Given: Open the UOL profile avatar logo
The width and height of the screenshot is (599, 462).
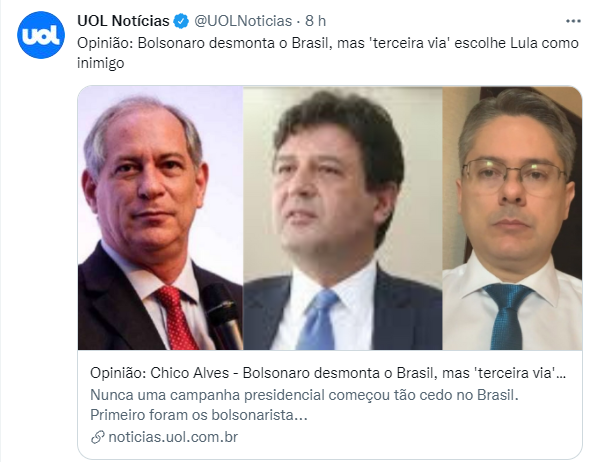Looking at the screenshot, I should coord(41,35).
